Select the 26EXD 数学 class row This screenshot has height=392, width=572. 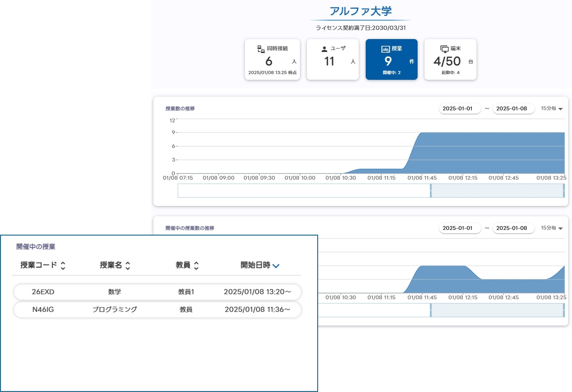[157, 292]
